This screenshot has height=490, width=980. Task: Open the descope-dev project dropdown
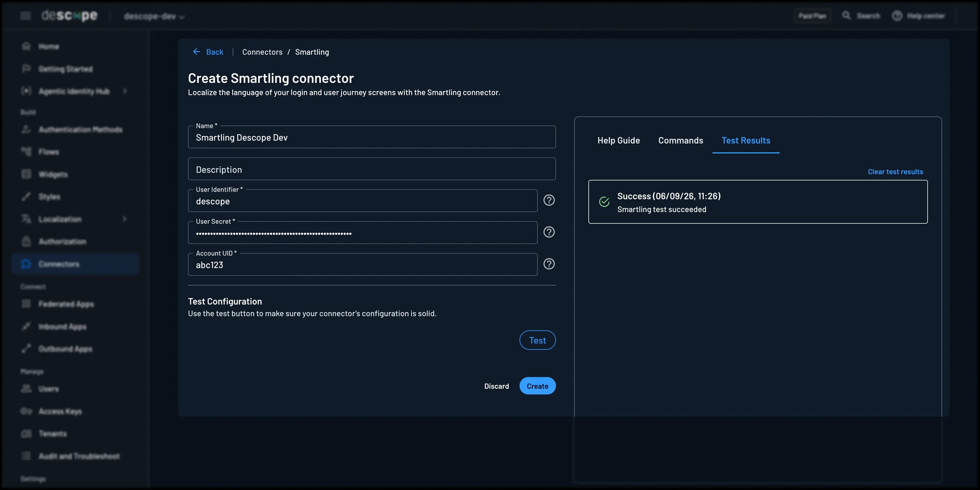[154, 16]
